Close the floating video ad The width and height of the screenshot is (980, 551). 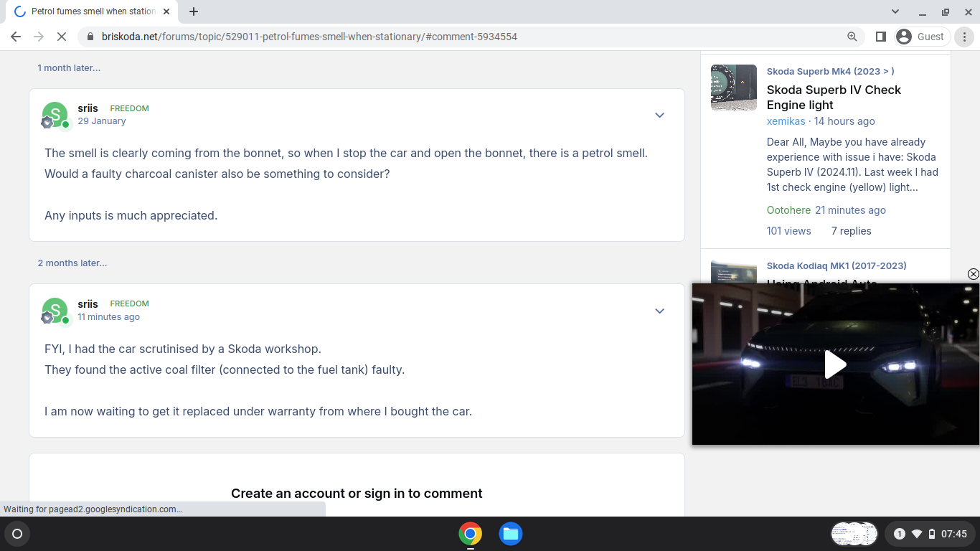(x=973, y=274)
